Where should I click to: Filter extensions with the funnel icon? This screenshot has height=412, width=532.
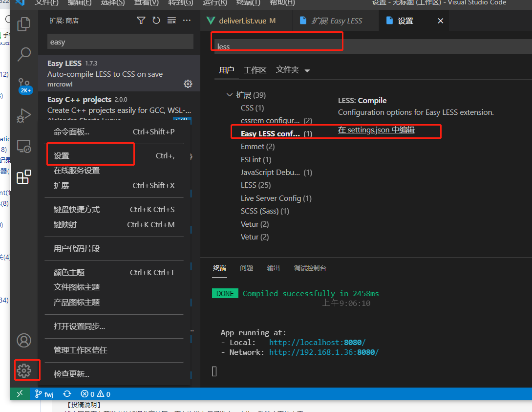141,21
